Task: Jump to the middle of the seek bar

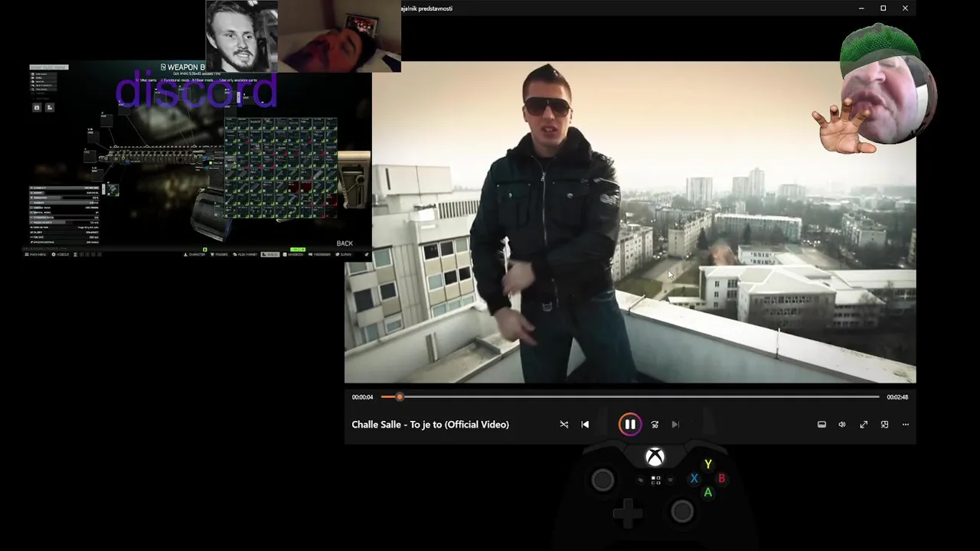Action: [630, 396]
